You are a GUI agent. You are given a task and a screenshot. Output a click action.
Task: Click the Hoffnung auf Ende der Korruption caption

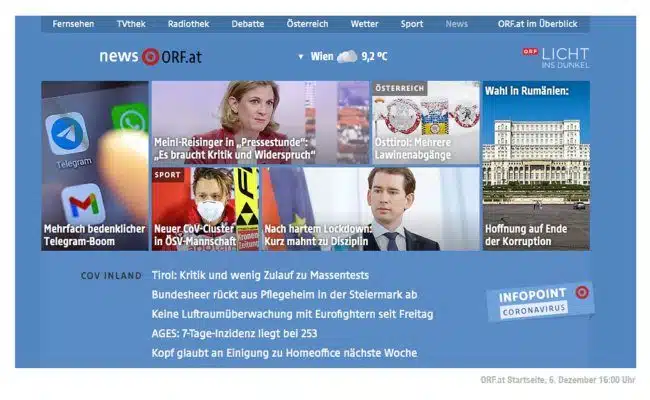coord(526,235)
